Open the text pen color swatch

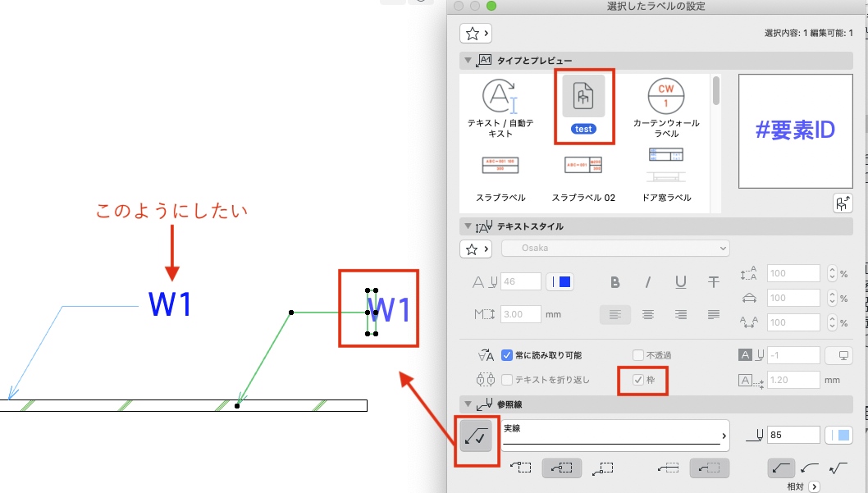coord(560,282)
